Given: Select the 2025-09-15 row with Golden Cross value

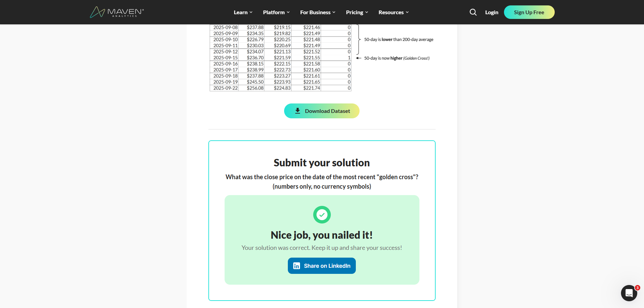Looking at the screenshot, I should tap(281, 57).
